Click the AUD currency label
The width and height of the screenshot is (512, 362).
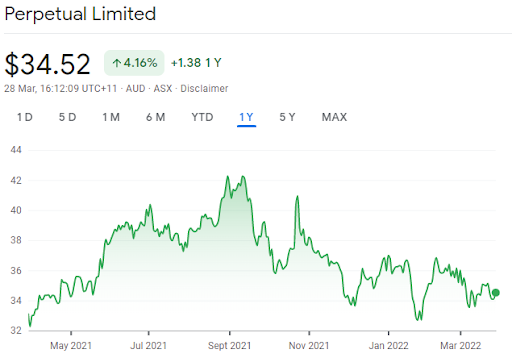tap(135, 89)
